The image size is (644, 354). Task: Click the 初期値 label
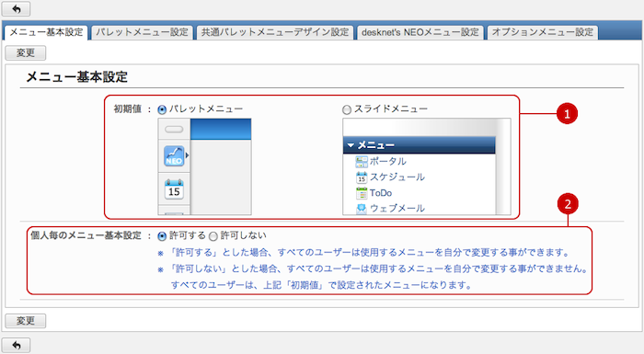[127, 108]
